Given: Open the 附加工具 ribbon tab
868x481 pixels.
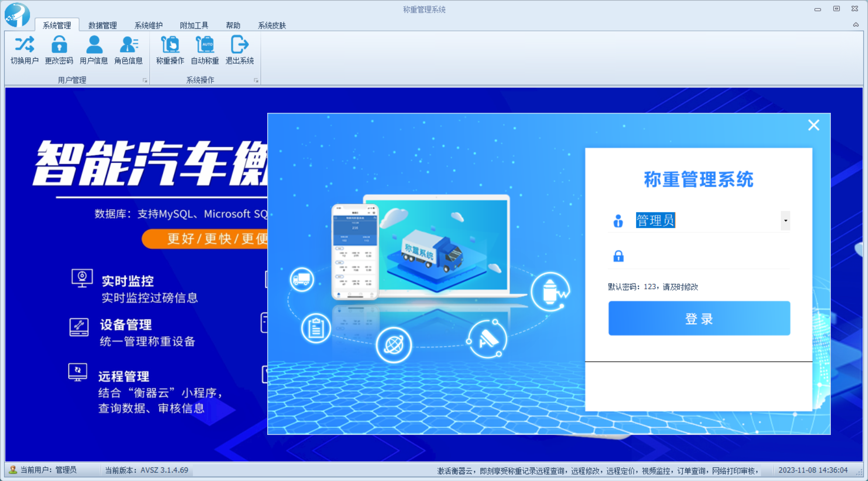Looking at the screenshot, I should click(194, 25).
